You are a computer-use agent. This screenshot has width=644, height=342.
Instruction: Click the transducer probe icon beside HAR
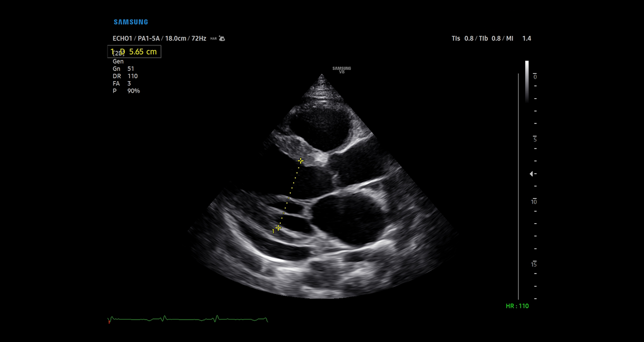click(221, 38)
